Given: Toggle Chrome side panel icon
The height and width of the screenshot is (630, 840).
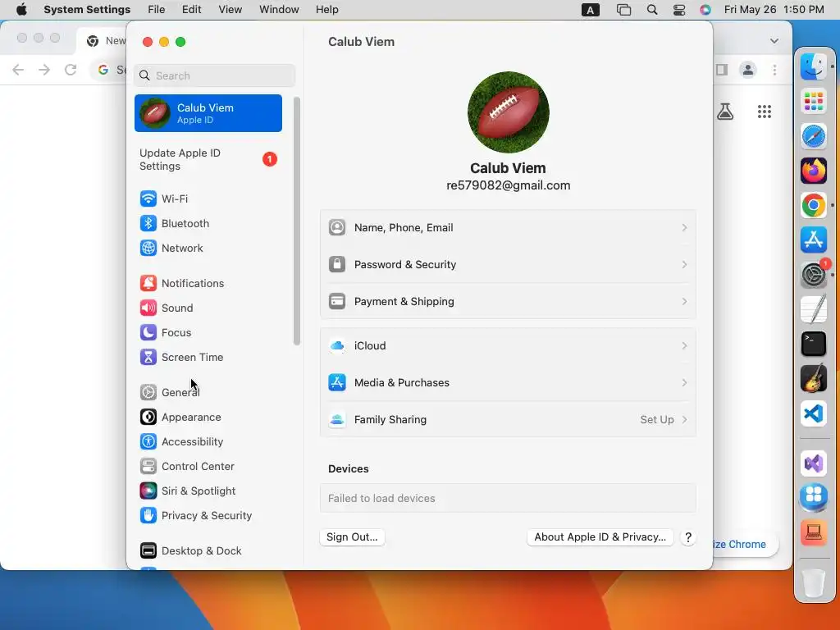Looking at the screenshot, I should [x=722, y=70].
